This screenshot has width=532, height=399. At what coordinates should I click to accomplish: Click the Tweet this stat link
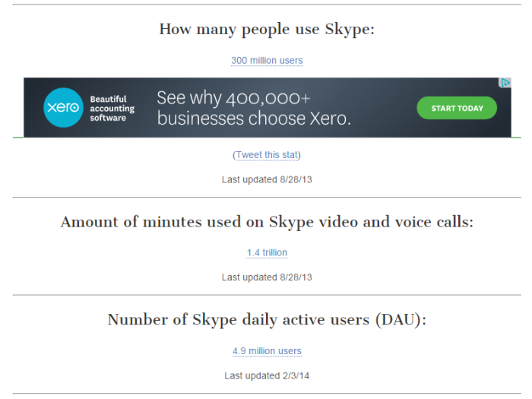267,155
